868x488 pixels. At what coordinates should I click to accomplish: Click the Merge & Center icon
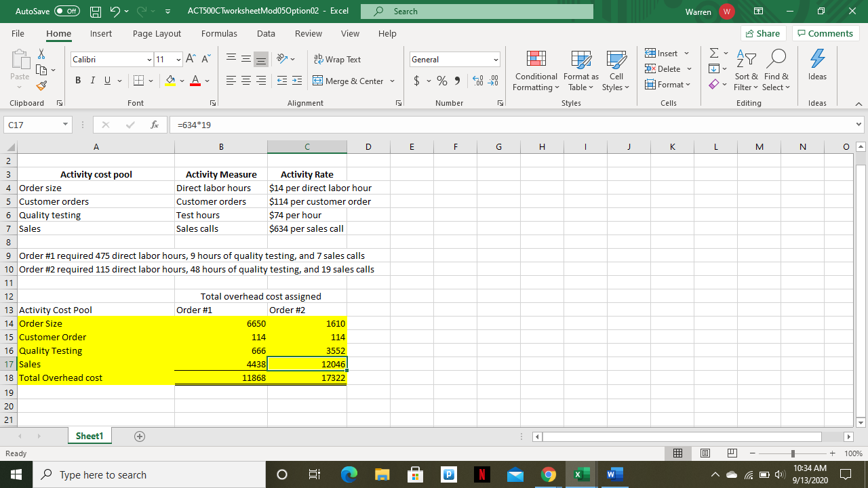pos(349,81)
